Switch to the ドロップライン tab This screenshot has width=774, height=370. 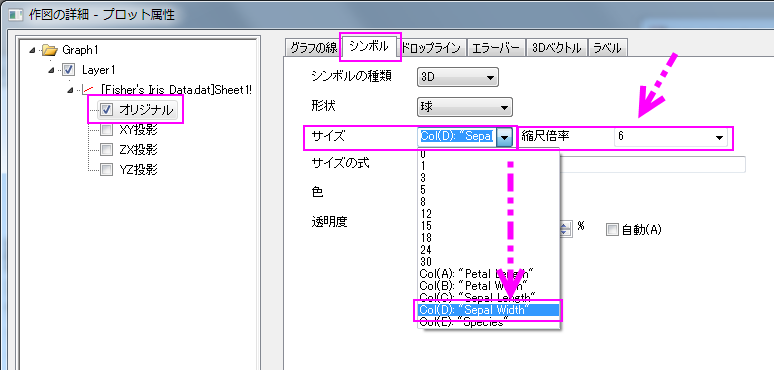pyautogui.click(x=432, y=48)
